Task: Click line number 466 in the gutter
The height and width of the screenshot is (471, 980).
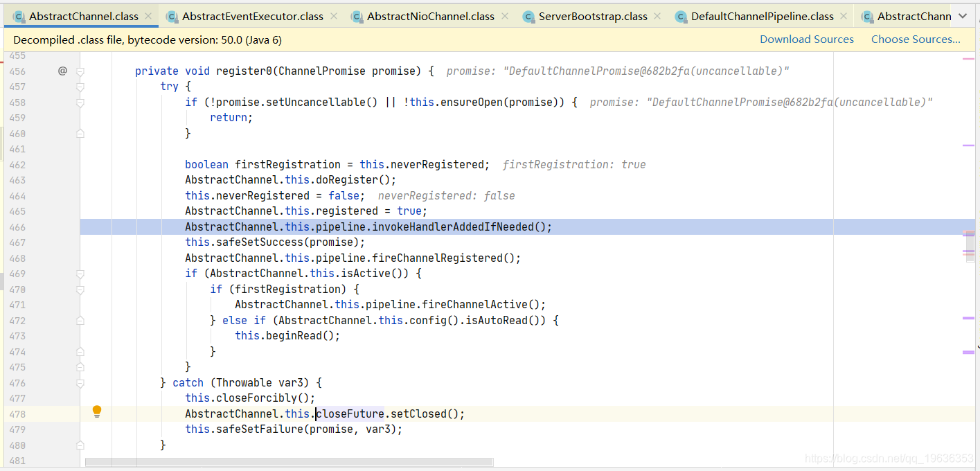Action: pos(17,227)
